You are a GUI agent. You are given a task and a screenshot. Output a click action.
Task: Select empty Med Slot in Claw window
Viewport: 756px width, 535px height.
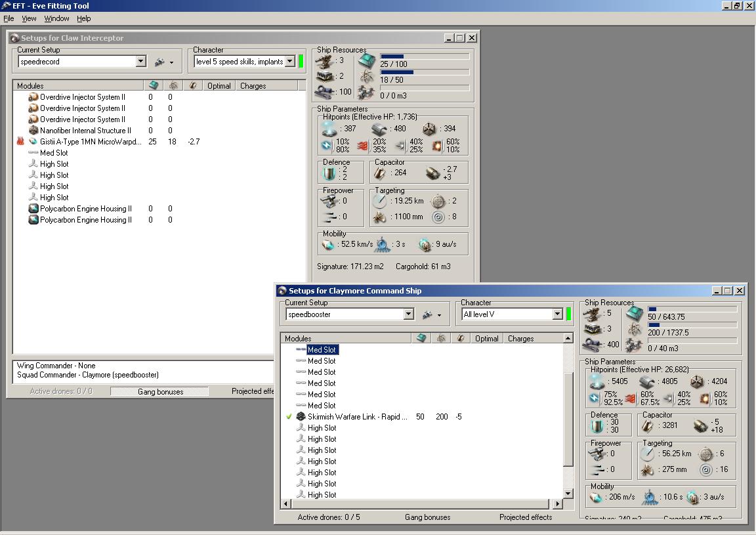click(x=54, y=152)
